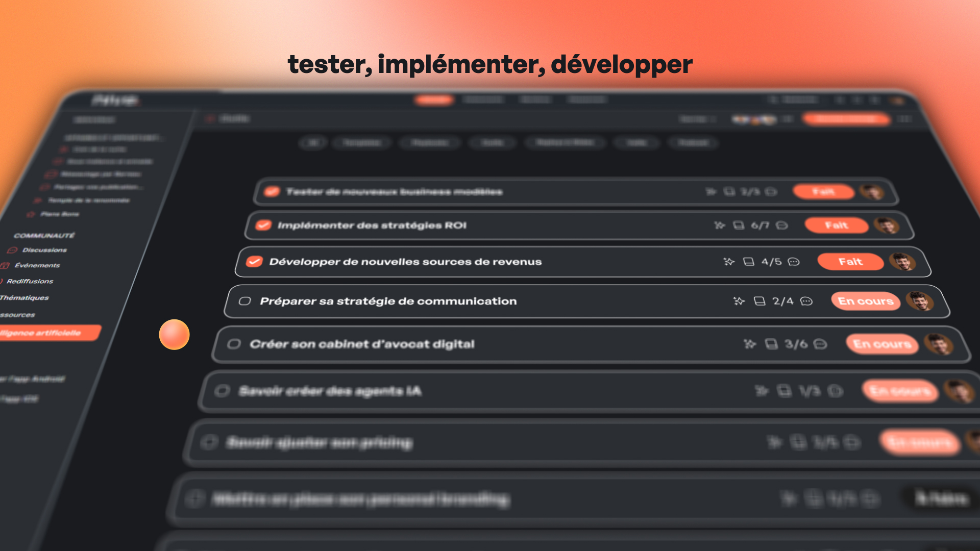The height and width of the screenshot is (551, 980).
Task: Open Discussions in the sidebar
Action: pyautogui.click(x=44, y=250)
